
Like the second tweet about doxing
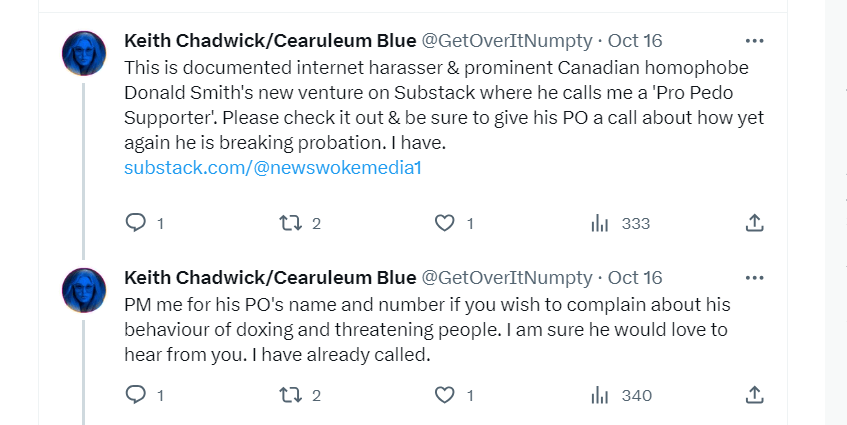[445, 395]
